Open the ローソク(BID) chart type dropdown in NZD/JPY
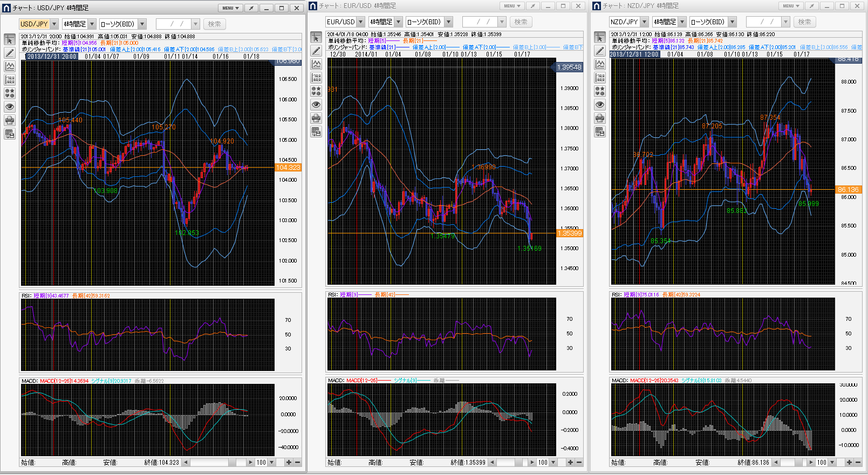868x475 pixels. tap(732, 22)
